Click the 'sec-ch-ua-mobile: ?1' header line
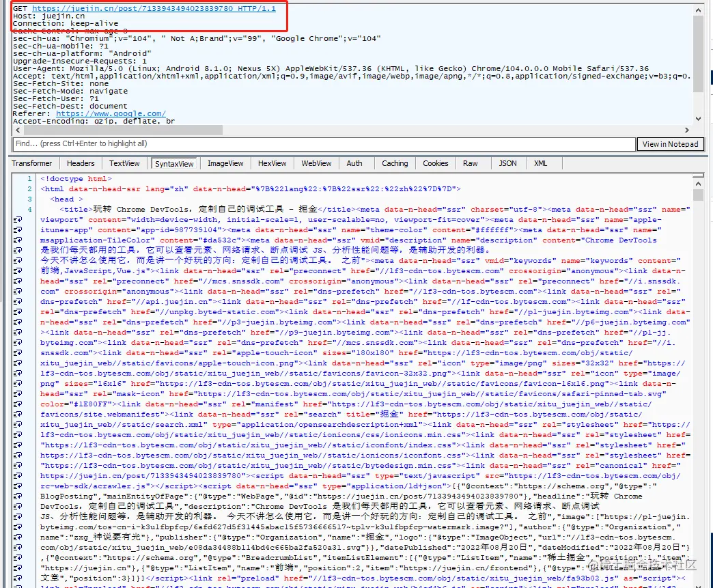713x588 pixels. pyautogui.click(x=61, y=46)
